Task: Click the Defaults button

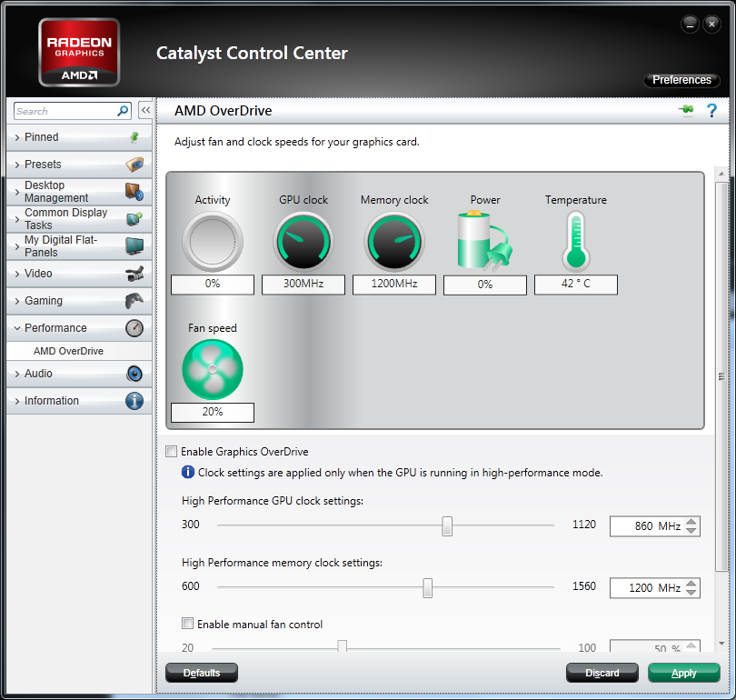Action: [x=202, y=673]
